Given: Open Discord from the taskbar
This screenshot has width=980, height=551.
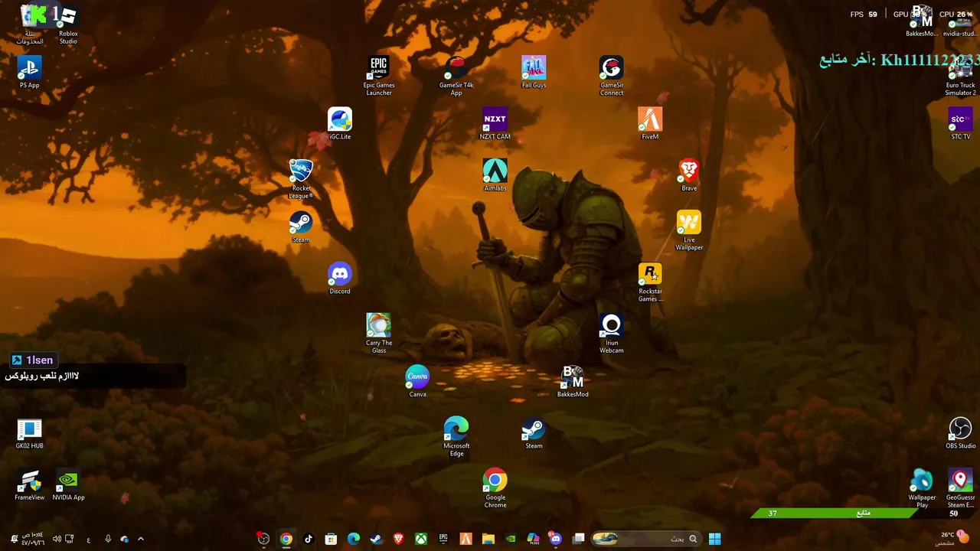Looking at the screenshot, I should pyautogui.click(x=556, y=539).
